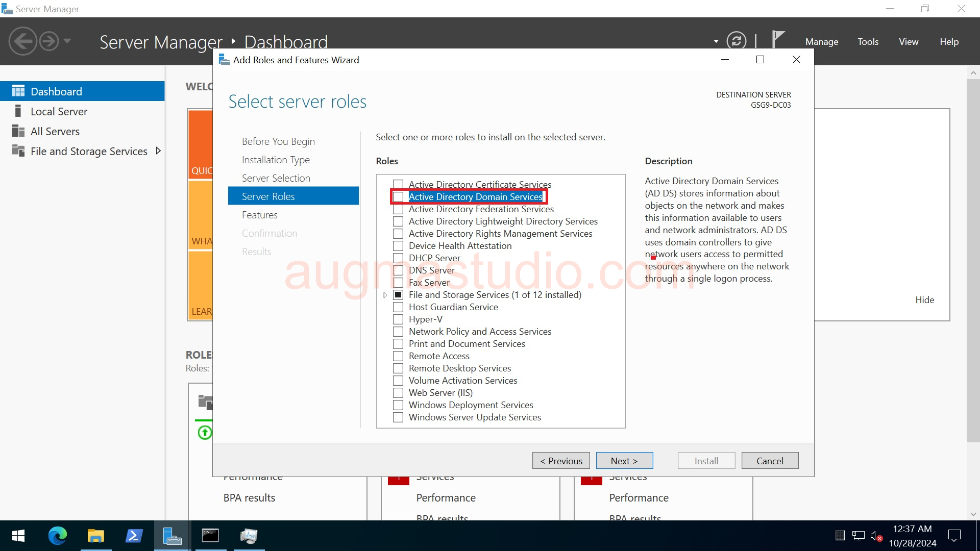Open the dropdown arrow beside the back button

tap(67, 41)
